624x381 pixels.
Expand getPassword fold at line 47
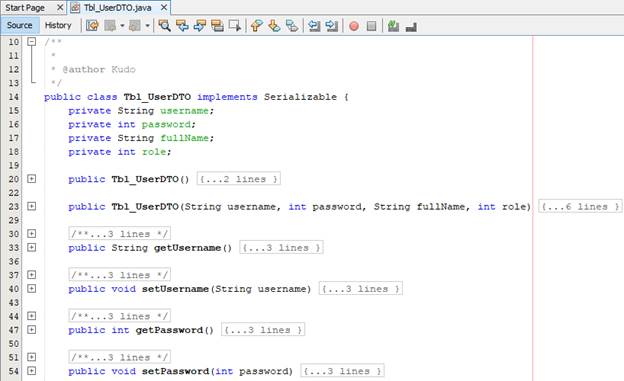coord(31,330)
